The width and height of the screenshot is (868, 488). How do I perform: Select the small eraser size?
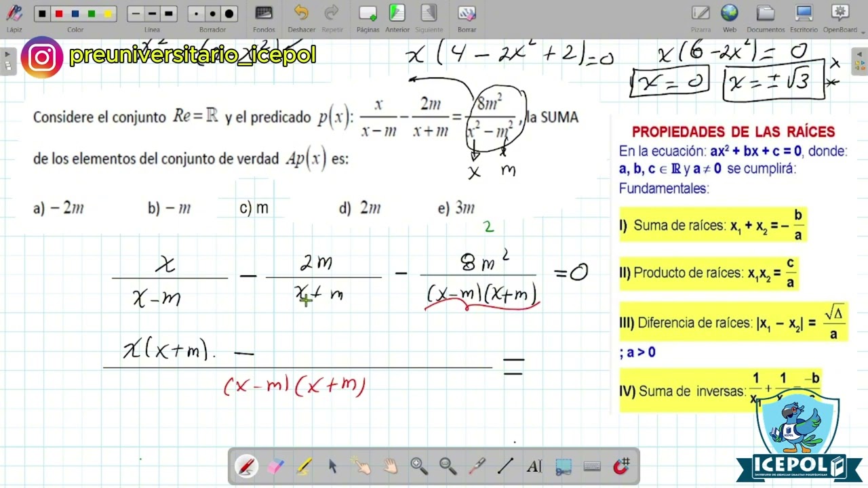click(197, 14)
